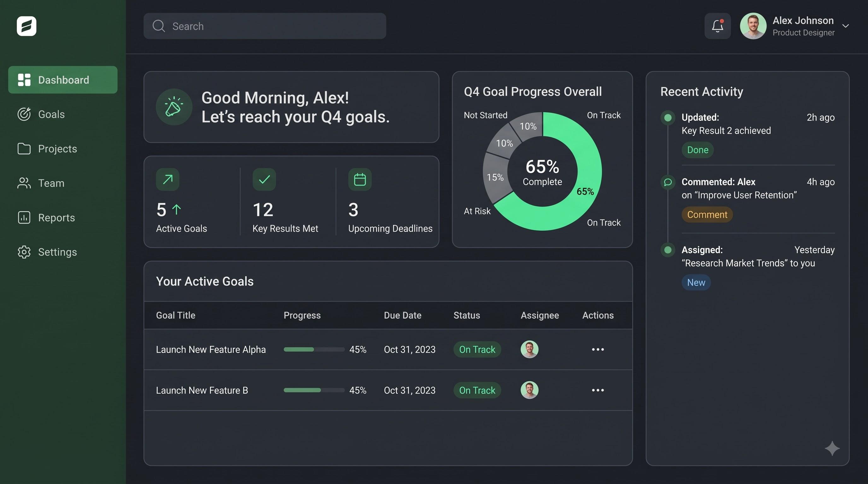
Task: Click the New tag on assigned task
Action: click(696, 282)
